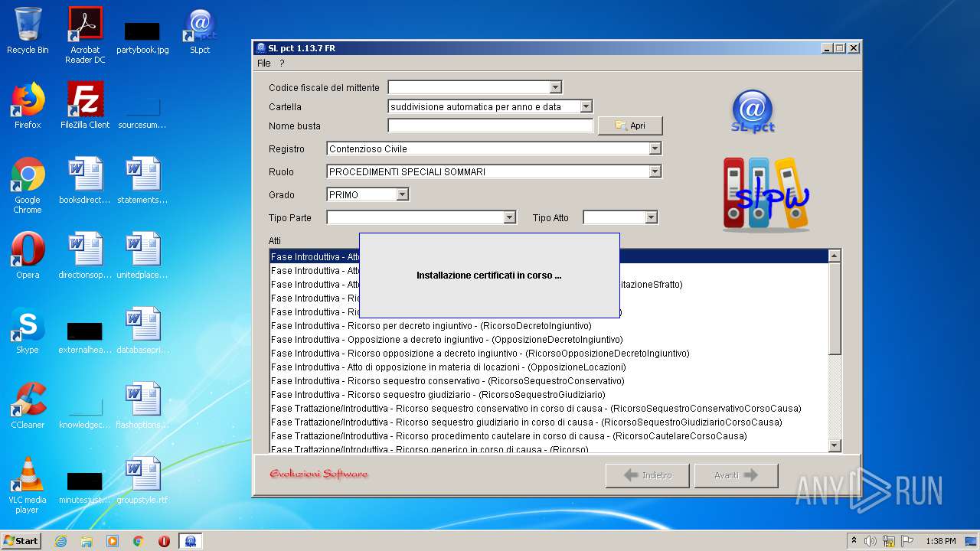Open the ? help menu
Viewport: 980px width, 551px height.
[282, 64]
